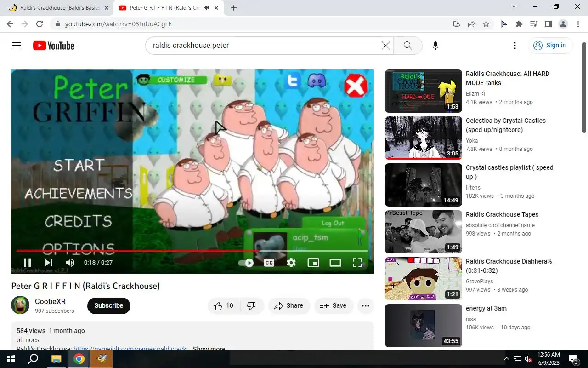The width and height of the screenshot is (588, 368).
Task: Click the install app icon in the address bar
Action: 457,24
